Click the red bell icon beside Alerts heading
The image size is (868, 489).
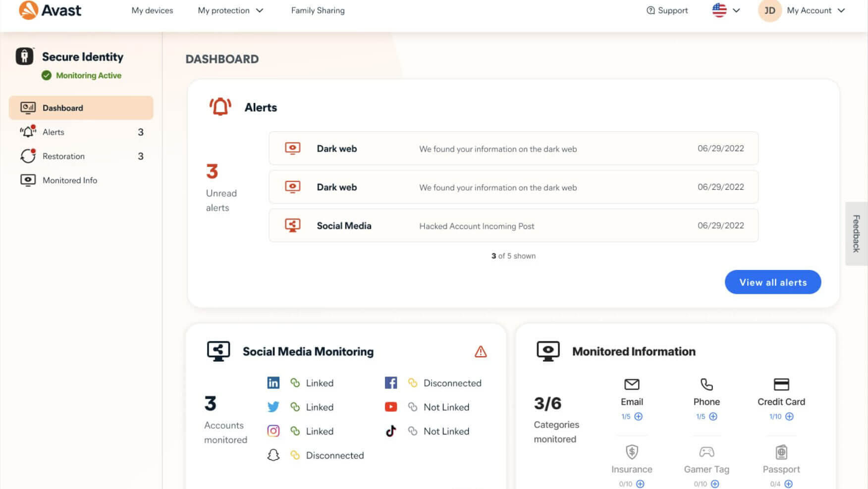[x=220, y=107]
